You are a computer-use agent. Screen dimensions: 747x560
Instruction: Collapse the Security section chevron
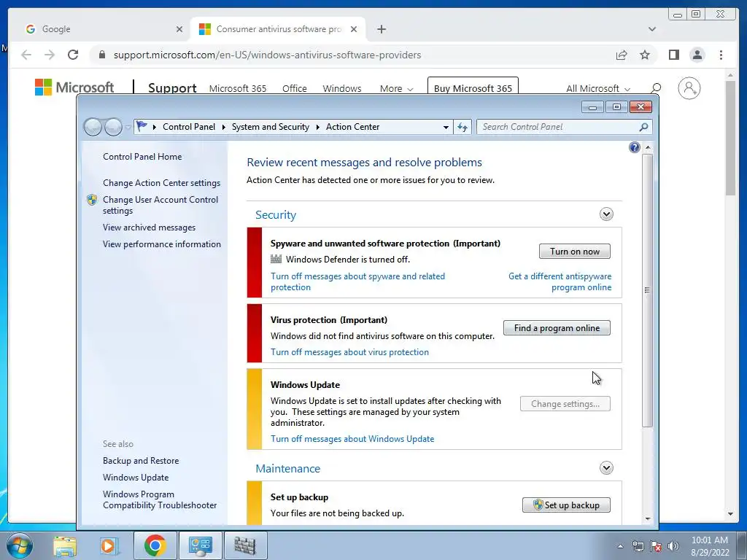click(x=606, y=214)
